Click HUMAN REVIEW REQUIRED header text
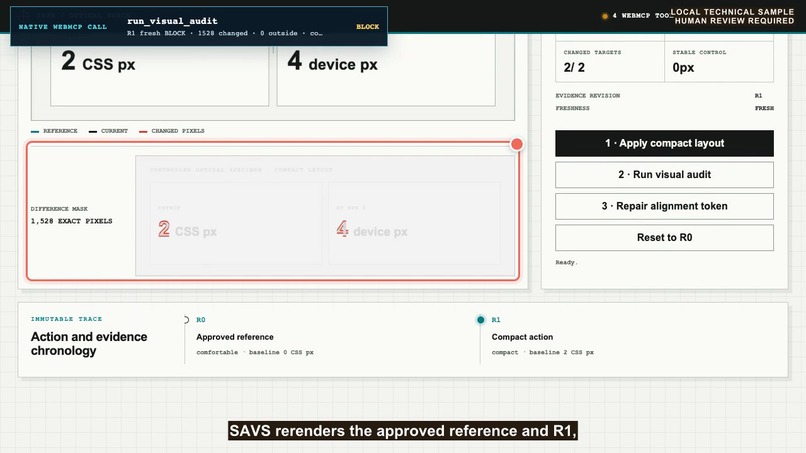This screenshot has width=806, height=453. [x=735, y=21]
